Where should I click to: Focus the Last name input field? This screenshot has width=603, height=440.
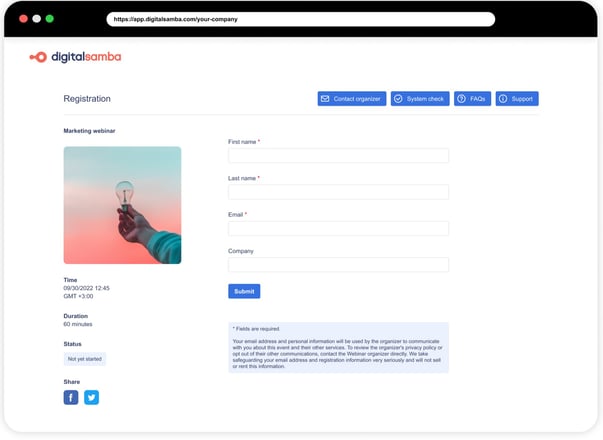click(338, 192)
